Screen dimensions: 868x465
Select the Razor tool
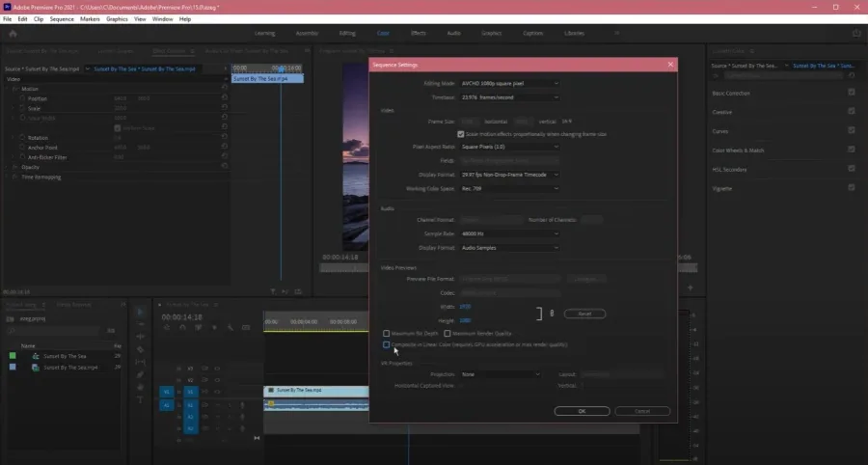point(140,349)
